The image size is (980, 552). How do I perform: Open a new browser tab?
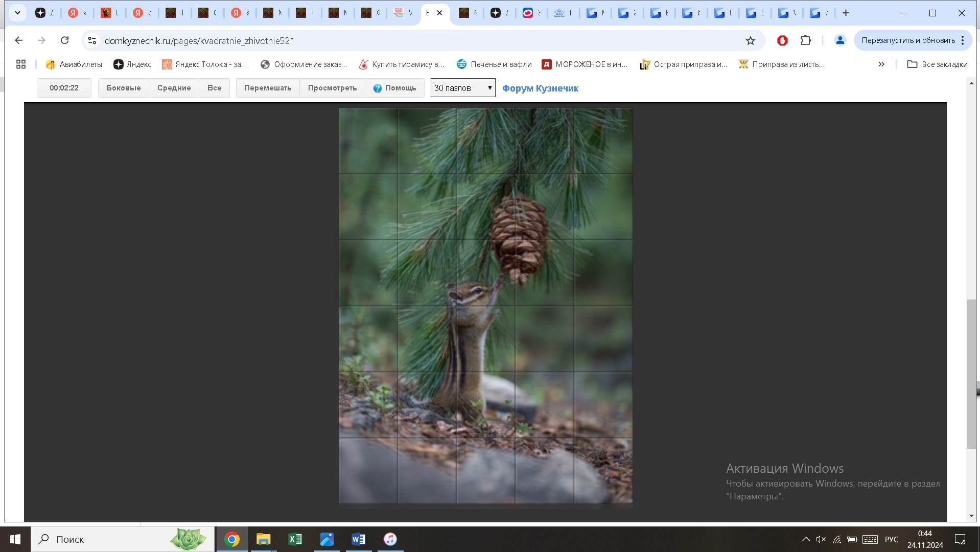point(846,13)
